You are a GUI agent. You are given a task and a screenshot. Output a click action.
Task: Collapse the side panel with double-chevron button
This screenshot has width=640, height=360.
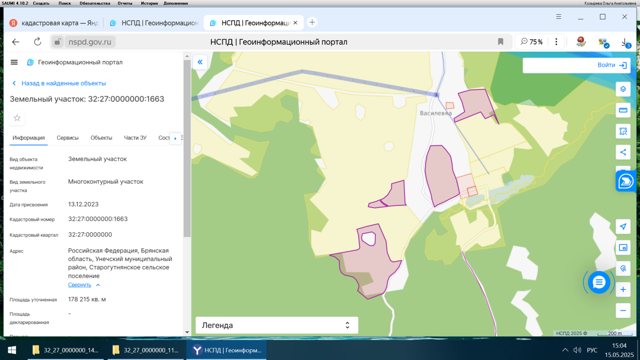coord(200,62)
